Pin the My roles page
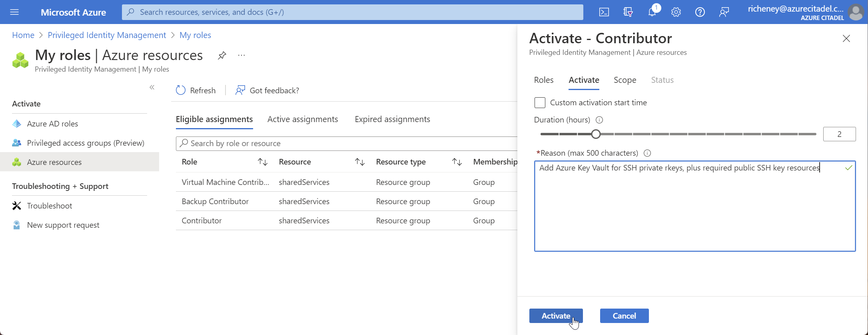This screenshot has height=335, width=868. [x=222, y=55]
